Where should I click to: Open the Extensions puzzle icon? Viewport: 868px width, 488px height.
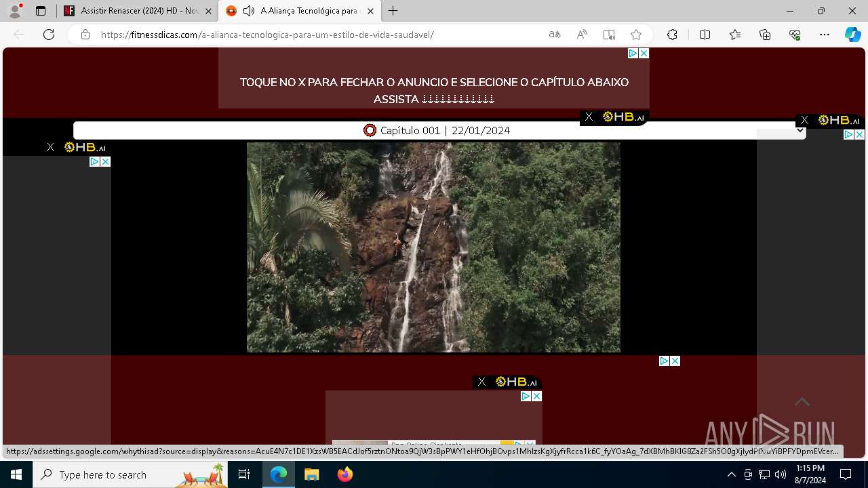click(672, 35)
